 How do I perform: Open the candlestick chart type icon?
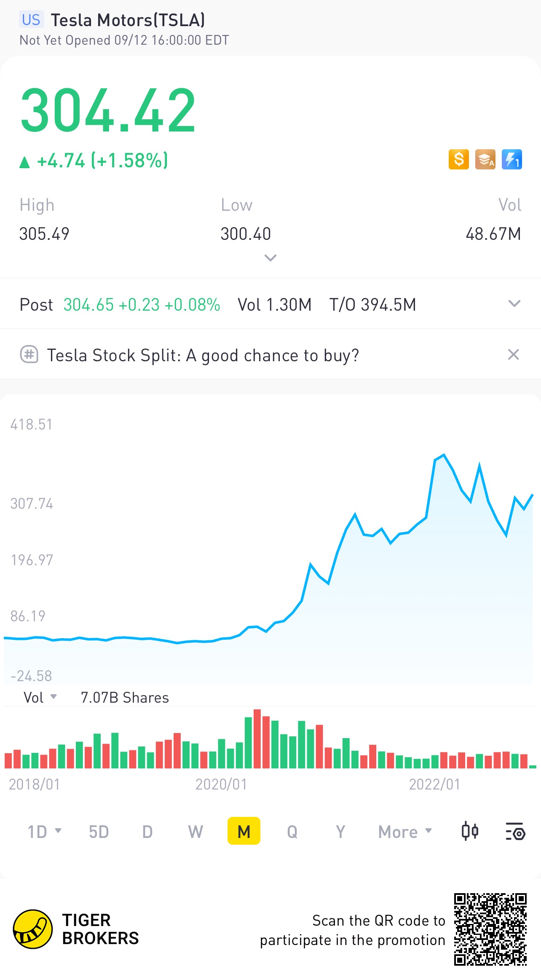tap(470, 832)
